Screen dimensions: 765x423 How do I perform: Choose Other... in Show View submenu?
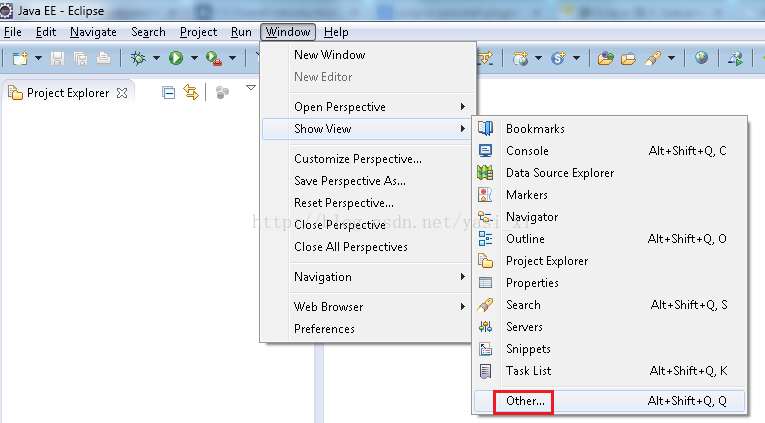point(609,401)
